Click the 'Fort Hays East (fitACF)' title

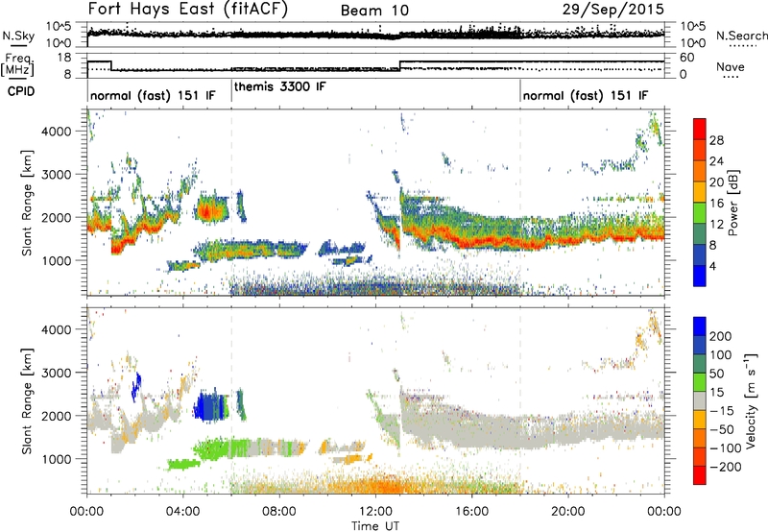(187, 9)
